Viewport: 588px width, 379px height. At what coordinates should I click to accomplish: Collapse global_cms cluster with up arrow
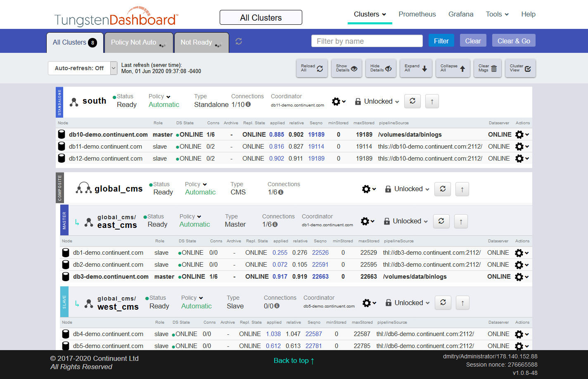462,189
